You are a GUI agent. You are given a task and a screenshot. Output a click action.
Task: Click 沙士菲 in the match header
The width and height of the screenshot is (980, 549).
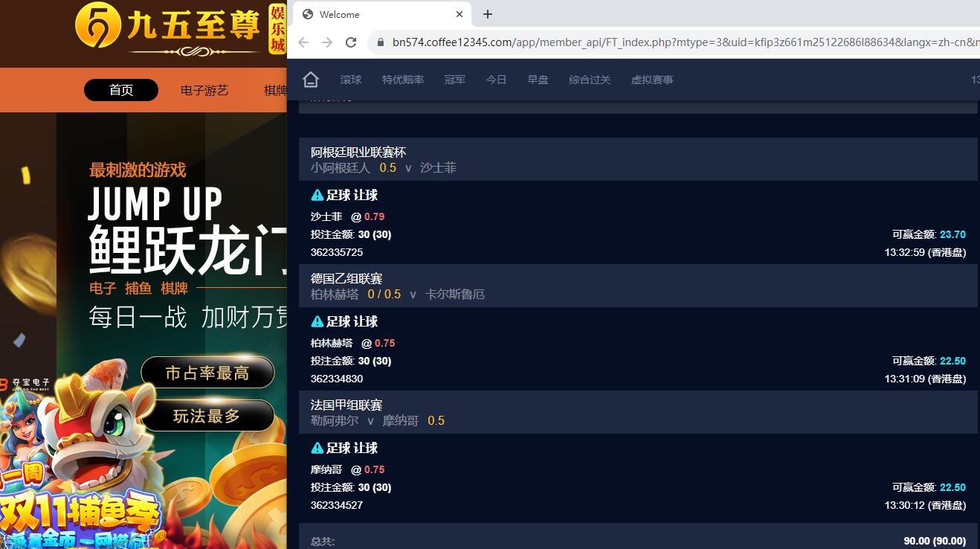439,168
